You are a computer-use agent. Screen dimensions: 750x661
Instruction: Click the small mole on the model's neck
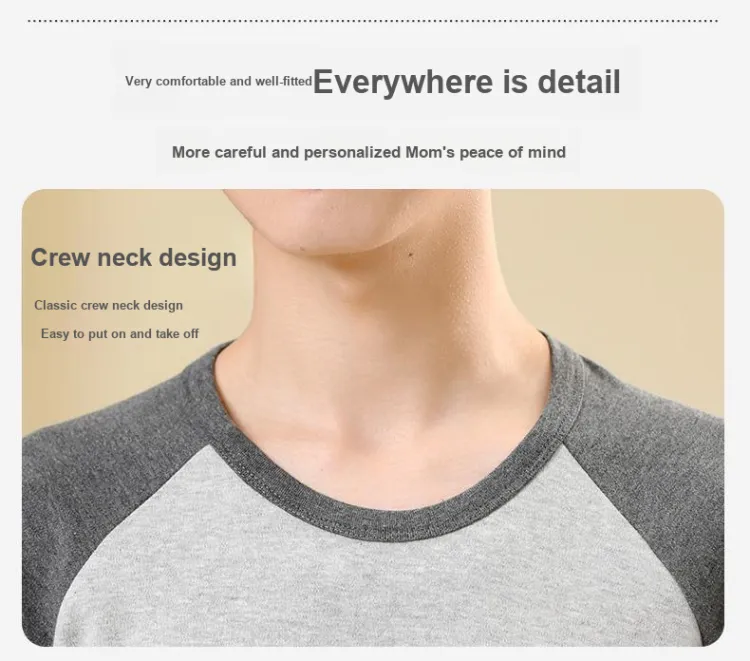410,255
